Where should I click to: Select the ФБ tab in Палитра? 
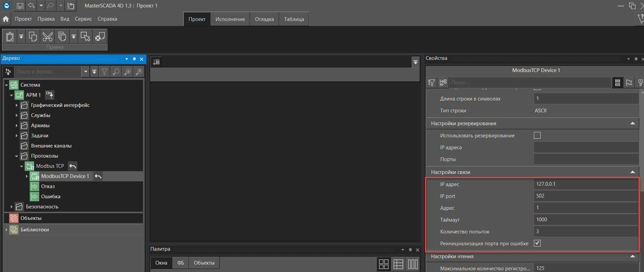click(x=181, y=263)
